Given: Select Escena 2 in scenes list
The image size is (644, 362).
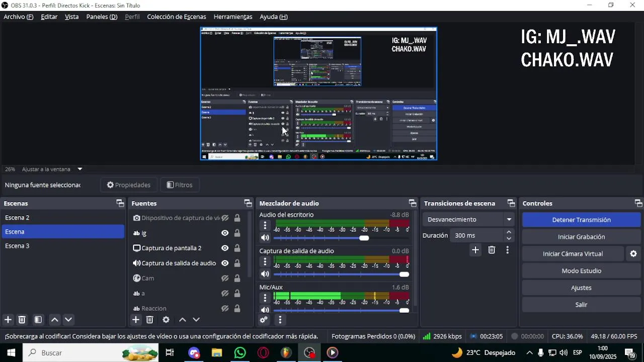Looking at the screenshot, I should point(63,218).
